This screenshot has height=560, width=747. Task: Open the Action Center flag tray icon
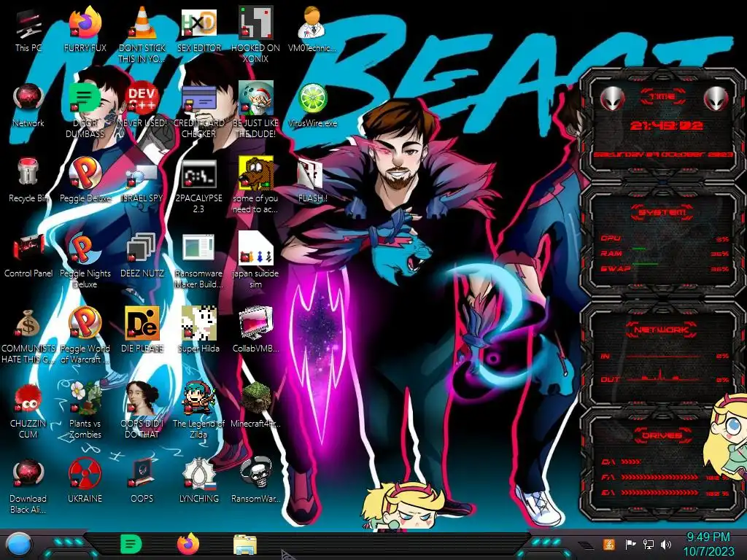630,544
